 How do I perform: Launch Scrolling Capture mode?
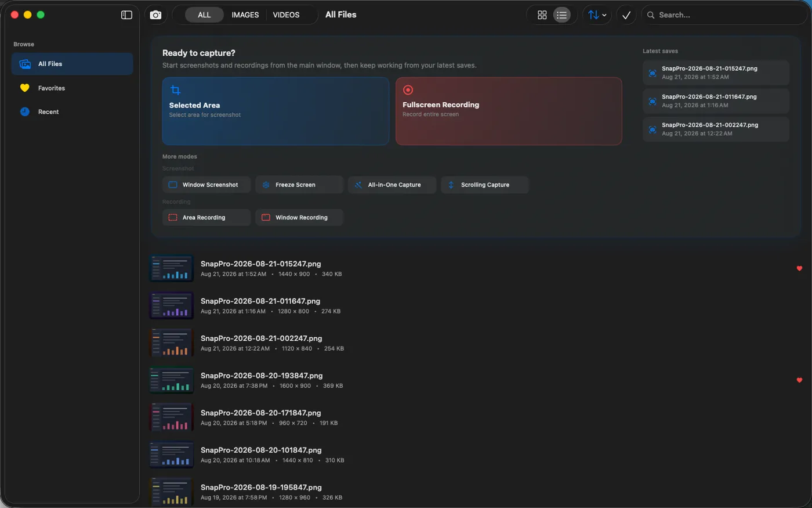(485, 185)
